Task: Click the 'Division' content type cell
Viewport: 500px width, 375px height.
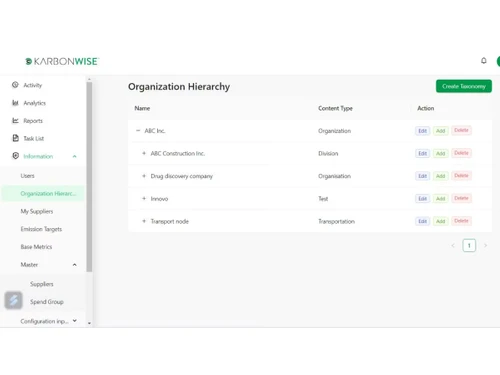Action: [x=328, y=153]
